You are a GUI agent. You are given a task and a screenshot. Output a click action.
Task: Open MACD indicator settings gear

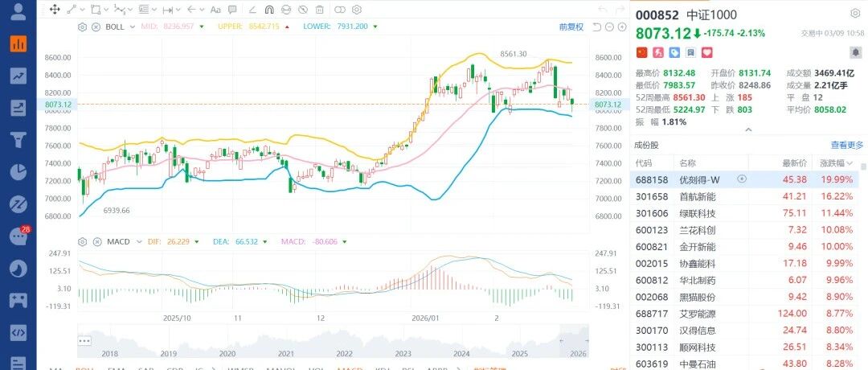pyautogui.click(x=83, y=241)
